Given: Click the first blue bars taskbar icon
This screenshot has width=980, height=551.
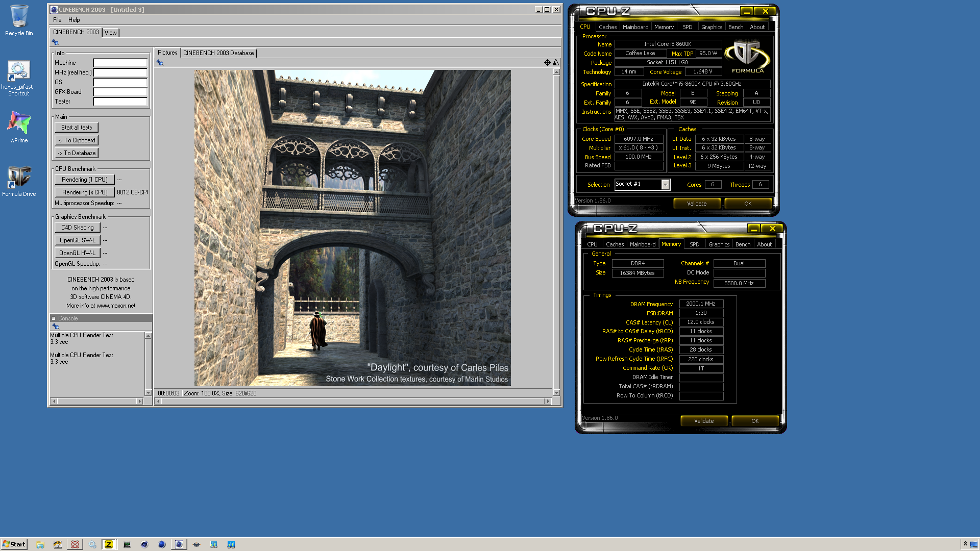Looking at the screenshot, I should point(214,544).
